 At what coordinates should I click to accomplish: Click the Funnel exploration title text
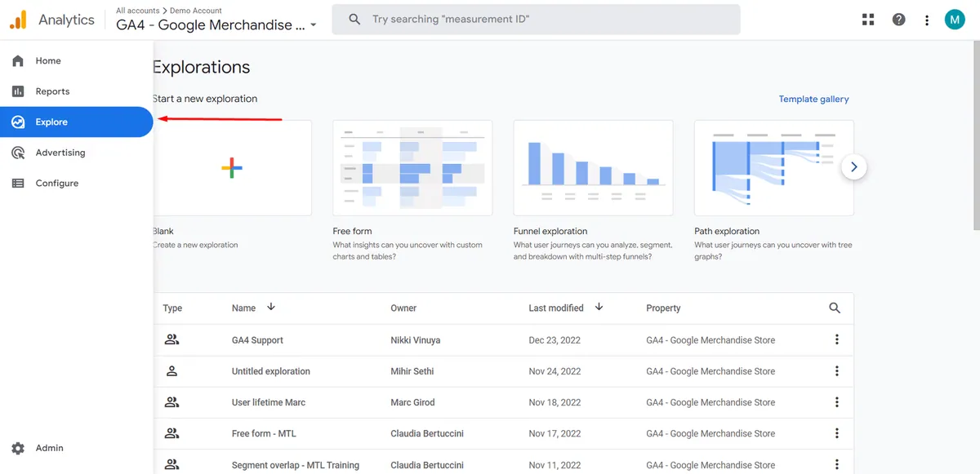(x=550, y=231)
